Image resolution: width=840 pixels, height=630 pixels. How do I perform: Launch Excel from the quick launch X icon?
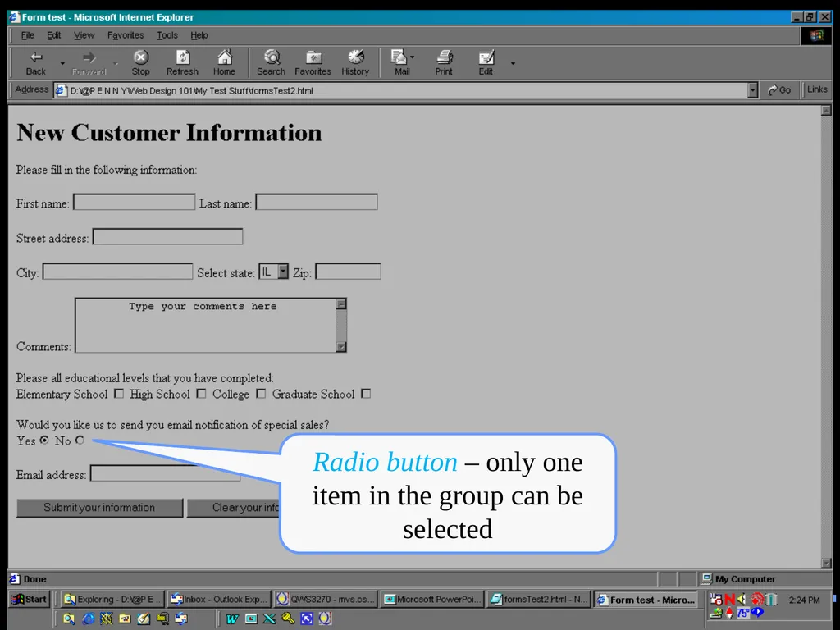pyautogui.click(x=269, y=619)
